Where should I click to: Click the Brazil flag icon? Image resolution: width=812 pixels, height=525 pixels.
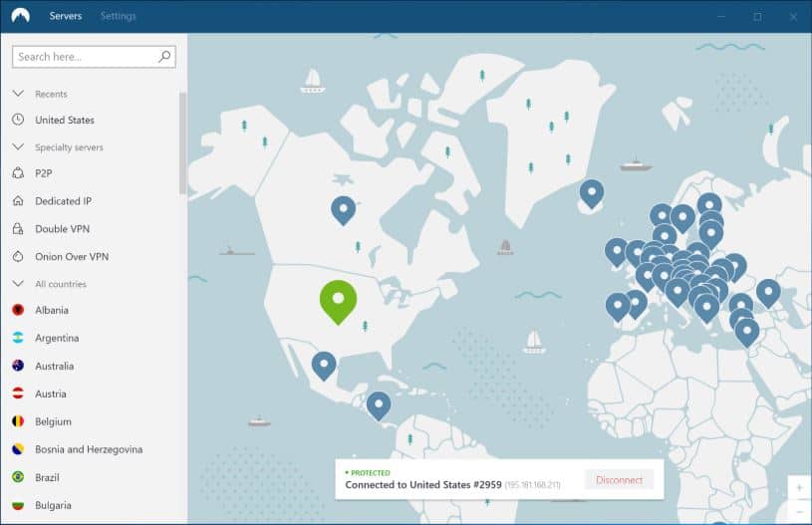pyautogui.click(x=18, y=477)
